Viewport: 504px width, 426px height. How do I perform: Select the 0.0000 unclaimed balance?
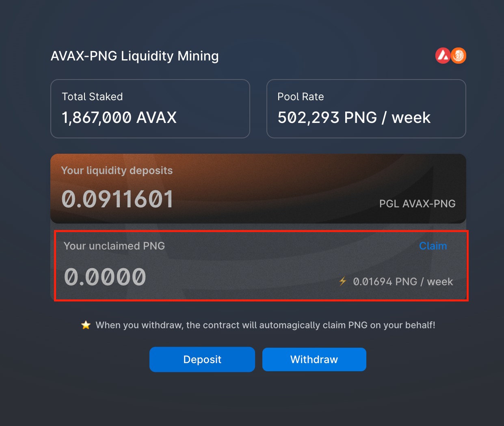[105, 277]
